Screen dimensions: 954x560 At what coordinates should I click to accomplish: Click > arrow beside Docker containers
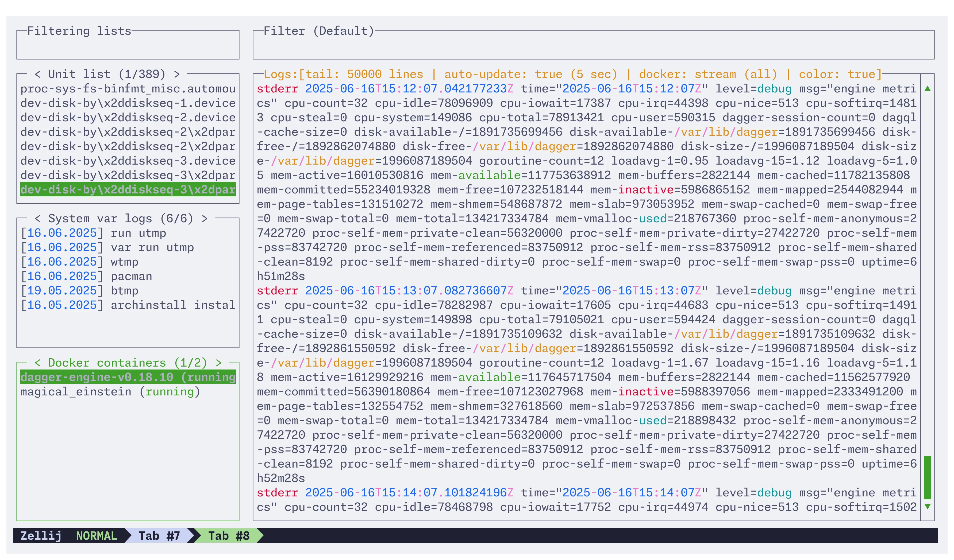(x=218, y=363)
